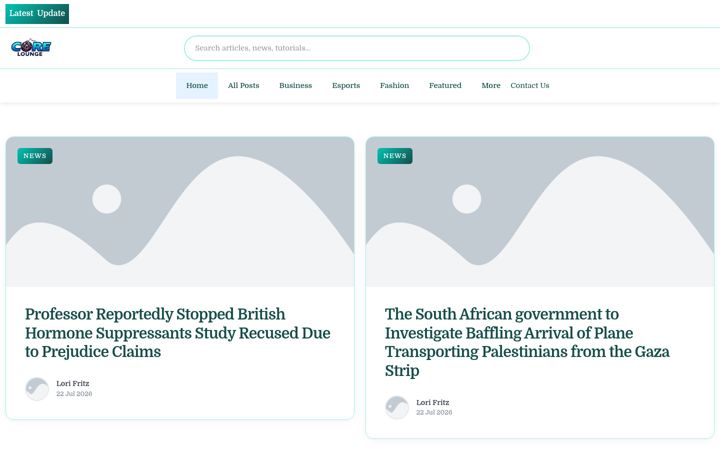This screenshot has width=720, height=450.
Task: Click Lori Fritz name under South African article
Action: (433, 402)
